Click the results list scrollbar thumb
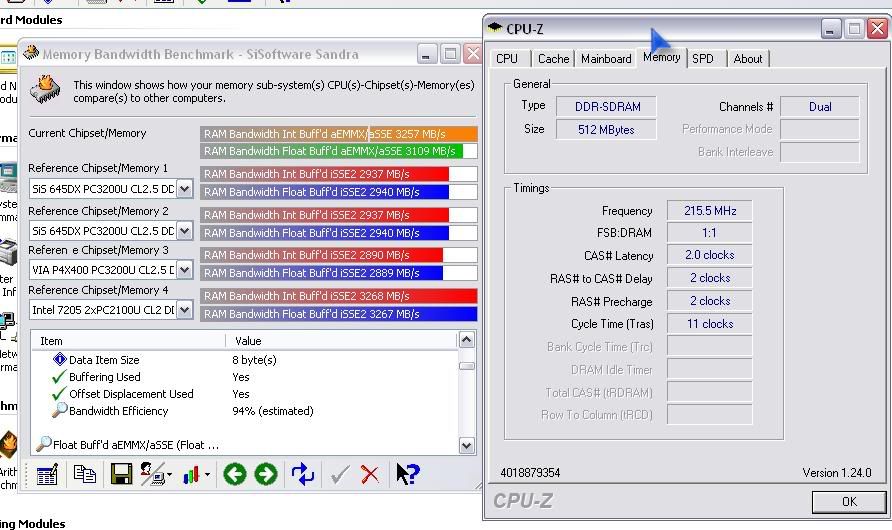 click(x=466, y=366)
